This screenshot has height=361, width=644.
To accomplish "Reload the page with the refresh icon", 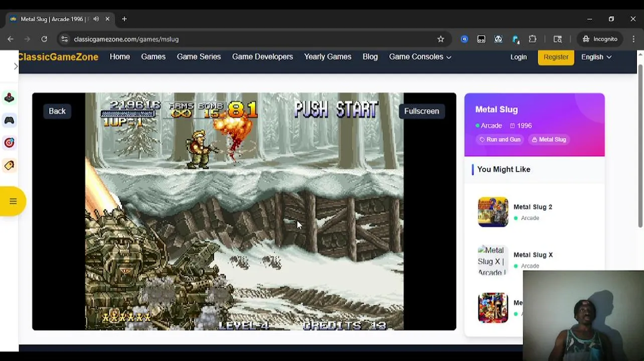I will [x=44, y=39].
